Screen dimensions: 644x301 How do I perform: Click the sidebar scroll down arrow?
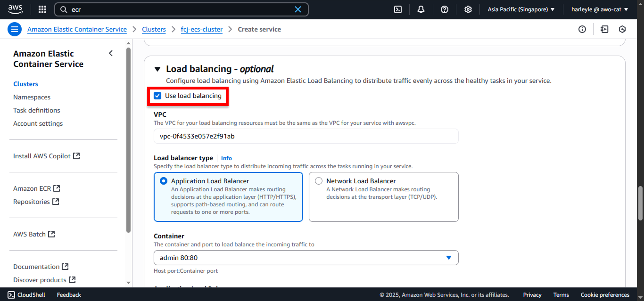tap(128, 283)
